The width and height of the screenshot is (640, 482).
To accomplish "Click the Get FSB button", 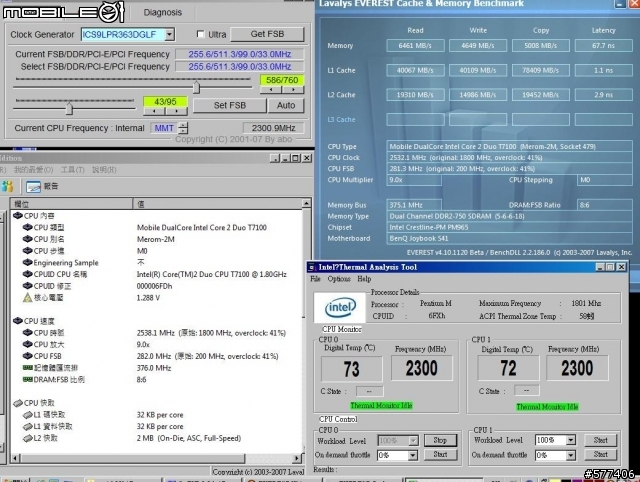I will point(267,34).
